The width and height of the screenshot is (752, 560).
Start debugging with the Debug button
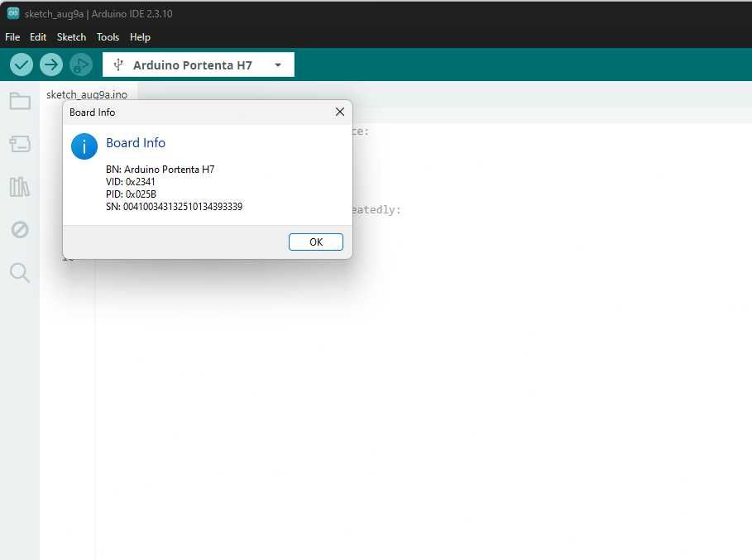point(81,65)
